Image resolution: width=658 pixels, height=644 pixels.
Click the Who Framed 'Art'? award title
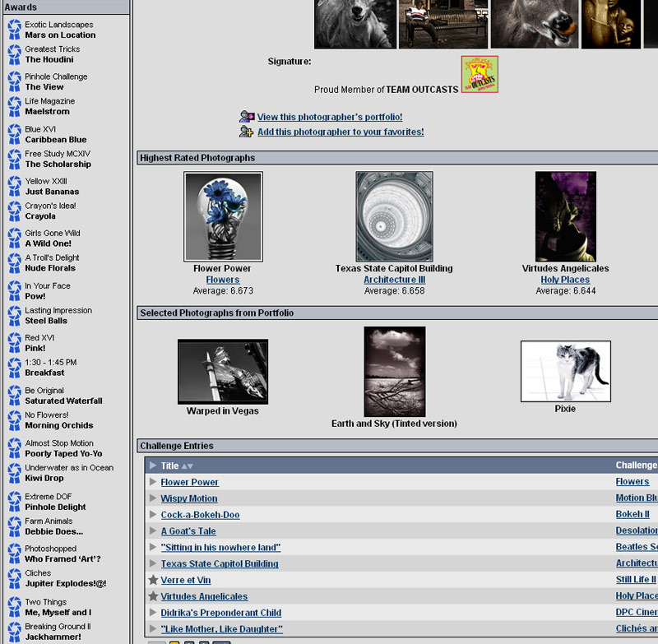point(63,558)
